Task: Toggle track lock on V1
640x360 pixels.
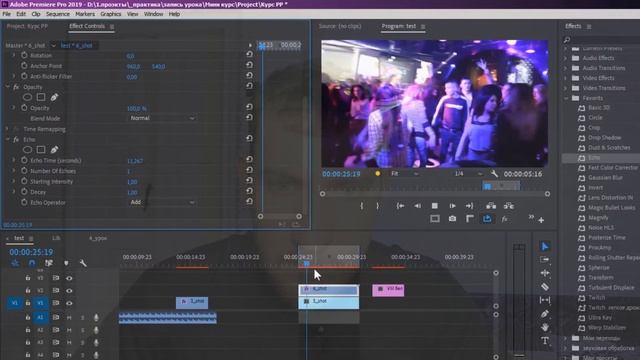Action: coord(28,303)
